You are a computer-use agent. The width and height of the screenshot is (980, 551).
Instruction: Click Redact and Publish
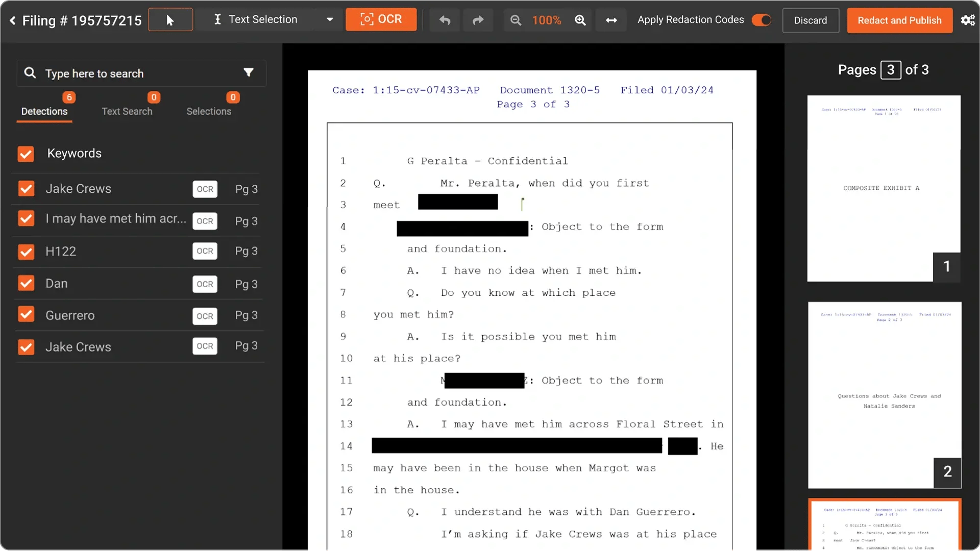(899, 20)
